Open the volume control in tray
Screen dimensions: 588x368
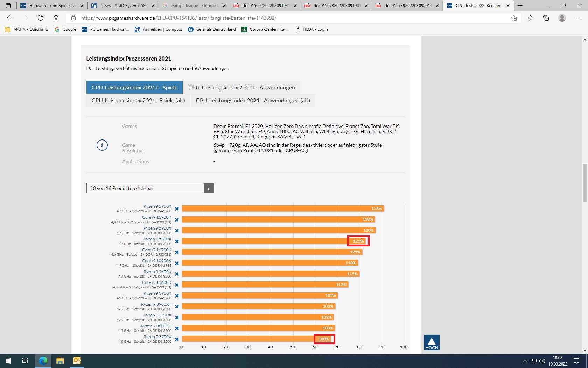coord(542,361)
